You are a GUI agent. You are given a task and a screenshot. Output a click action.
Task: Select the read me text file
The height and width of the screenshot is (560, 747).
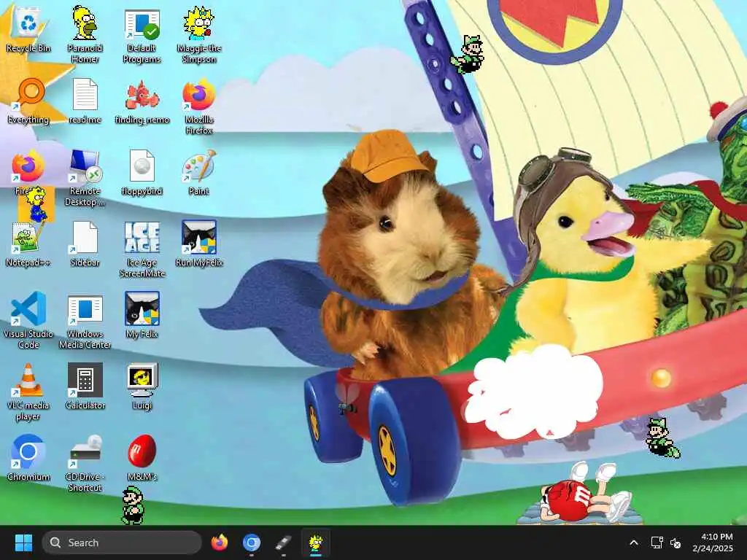(x=85, y=101)
